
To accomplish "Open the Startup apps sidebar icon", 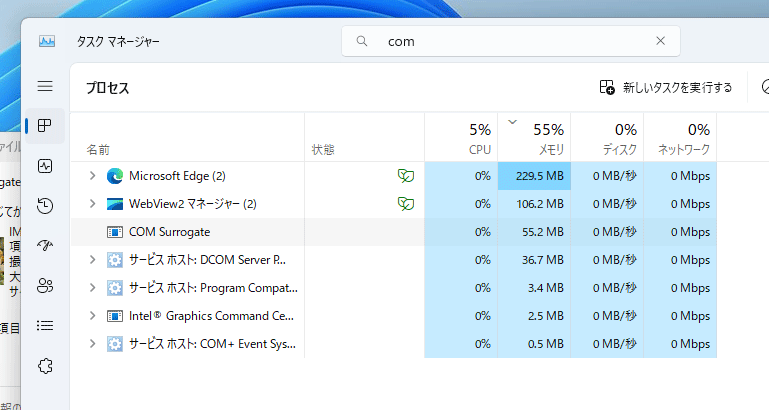I will [45, 246].
